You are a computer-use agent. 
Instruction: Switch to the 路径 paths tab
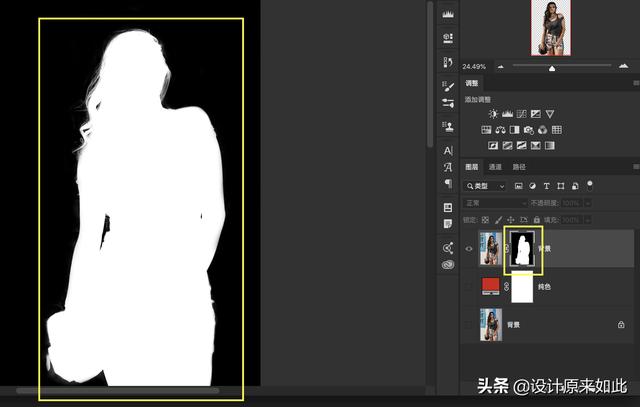point(519,167)
